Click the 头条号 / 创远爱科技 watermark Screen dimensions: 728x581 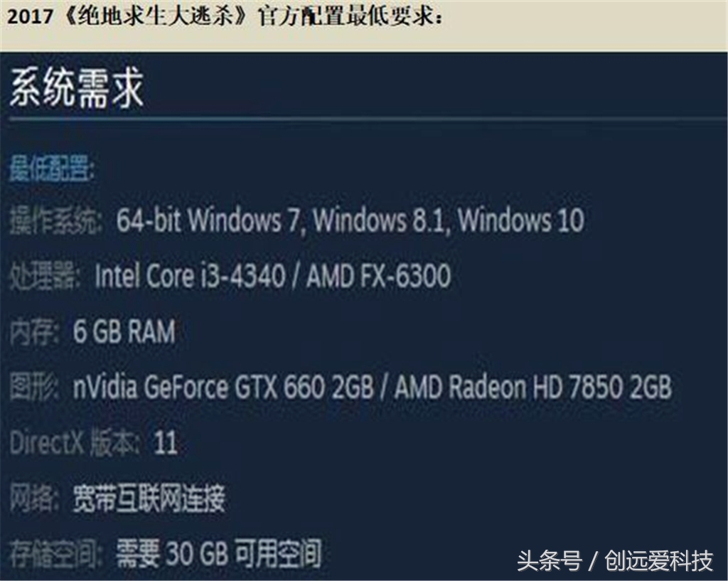[615, 560]
